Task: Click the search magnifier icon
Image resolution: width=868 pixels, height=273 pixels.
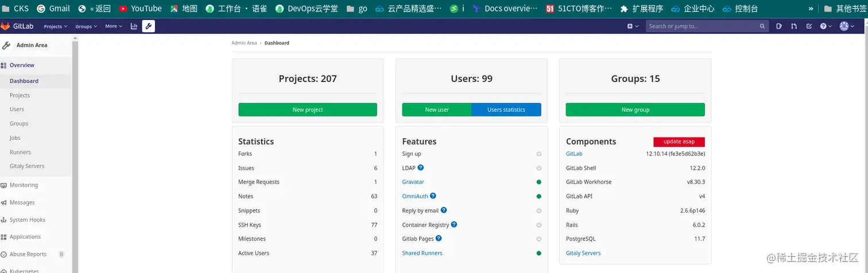Action: (x=762, y=26)
